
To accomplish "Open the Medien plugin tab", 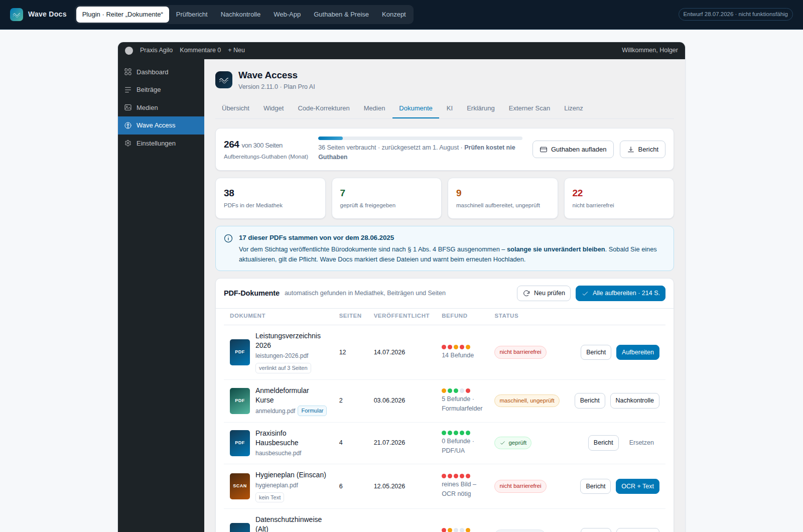I will tap(374, 108).
